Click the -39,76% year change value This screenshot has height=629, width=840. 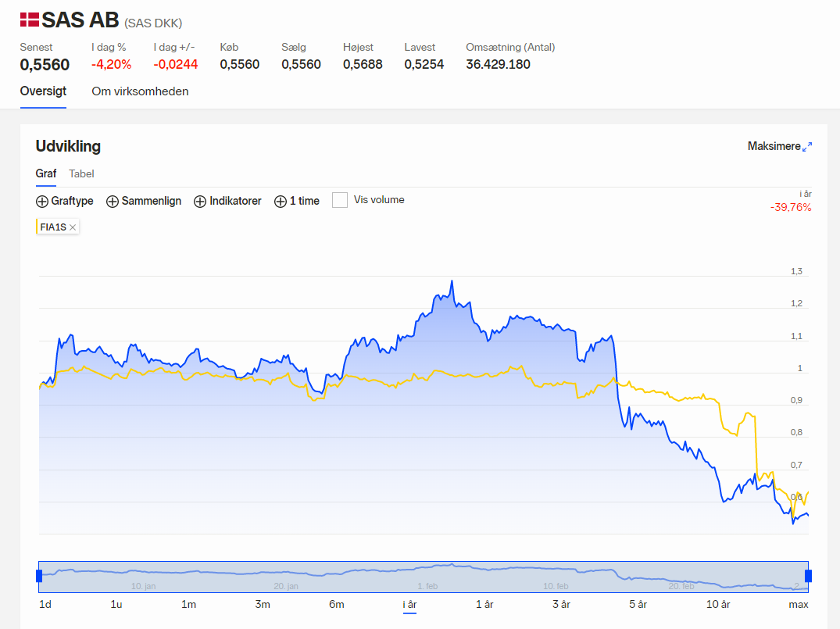coord(791,207)
